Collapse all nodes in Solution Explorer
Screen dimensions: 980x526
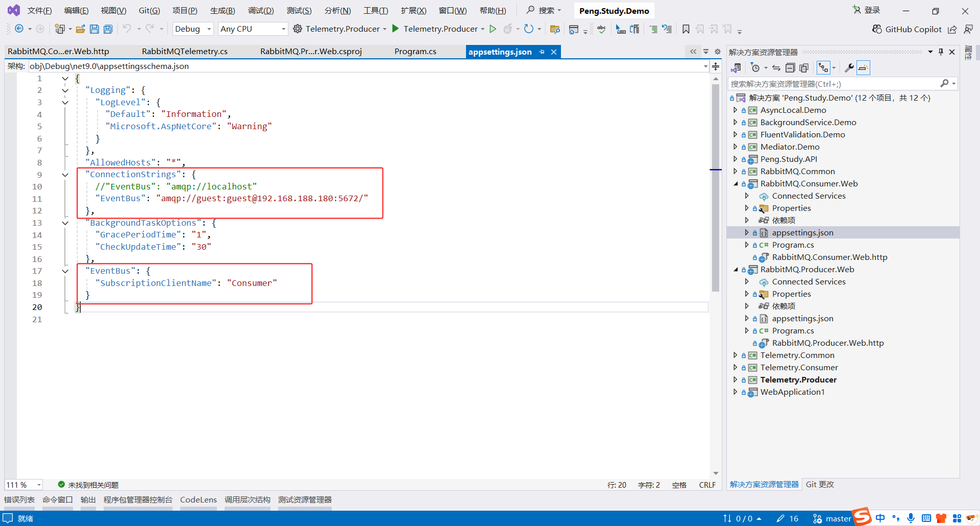(790, 68)
